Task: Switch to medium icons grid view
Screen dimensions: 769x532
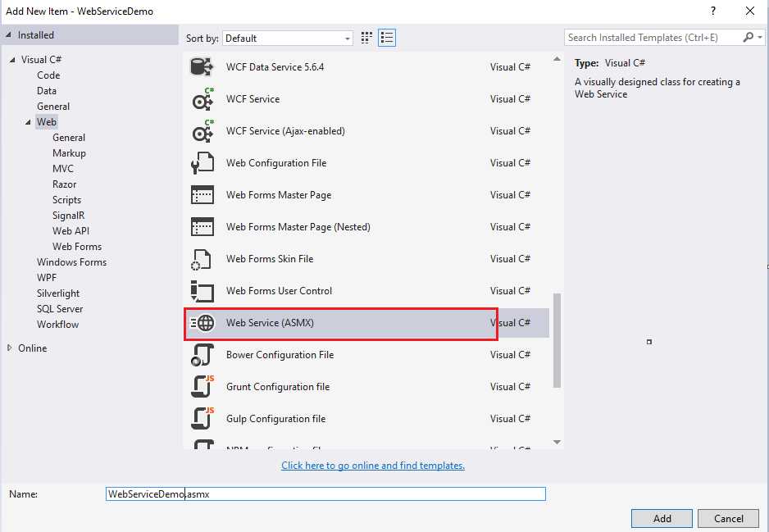Action: coord(366,38)
